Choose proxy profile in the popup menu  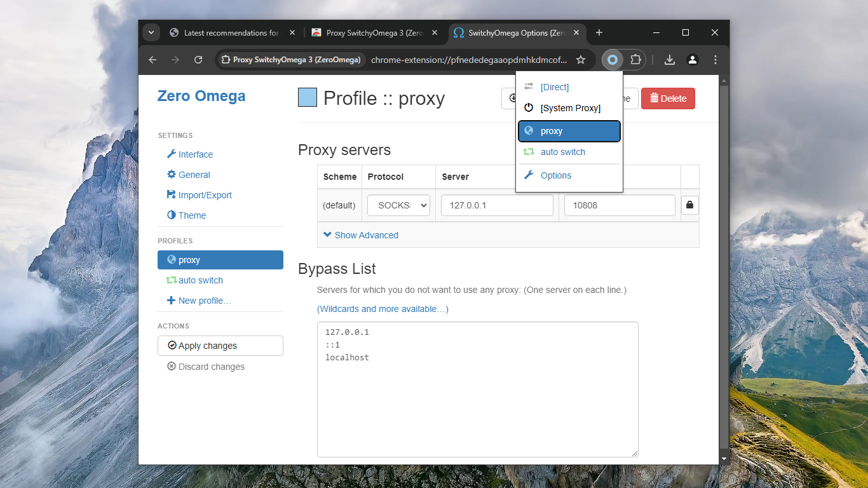569,131
